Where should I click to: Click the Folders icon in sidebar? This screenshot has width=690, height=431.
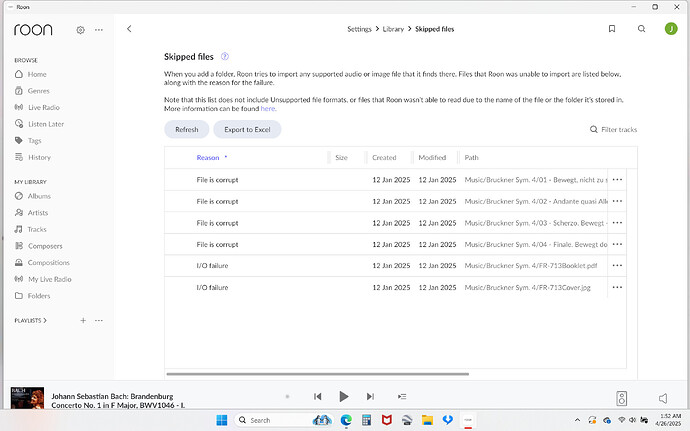[x=18, y=296]
